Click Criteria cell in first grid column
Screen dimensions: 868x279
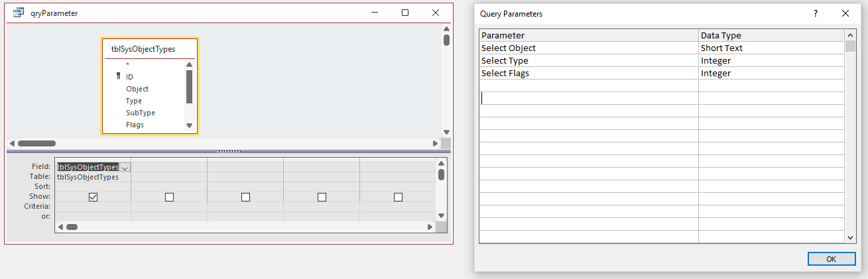[93, 207]
